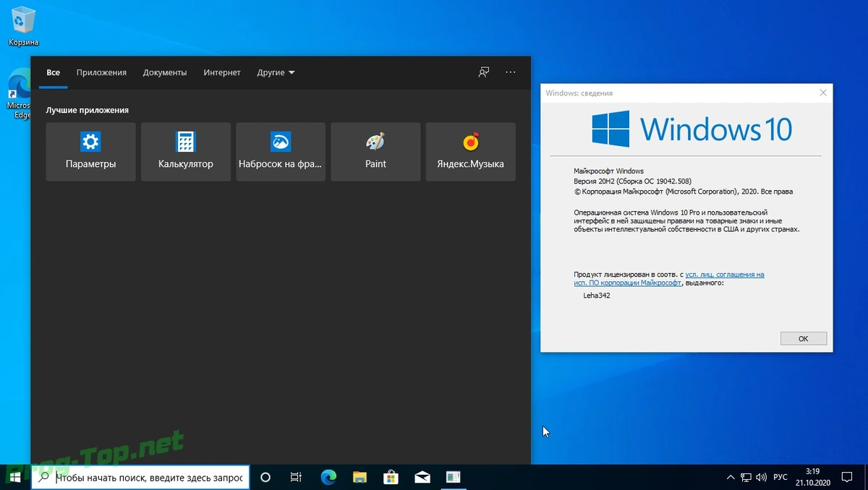Open Microsoft Store from the taskbar
This screenshot has width=868, height=490.
[391, 477]
